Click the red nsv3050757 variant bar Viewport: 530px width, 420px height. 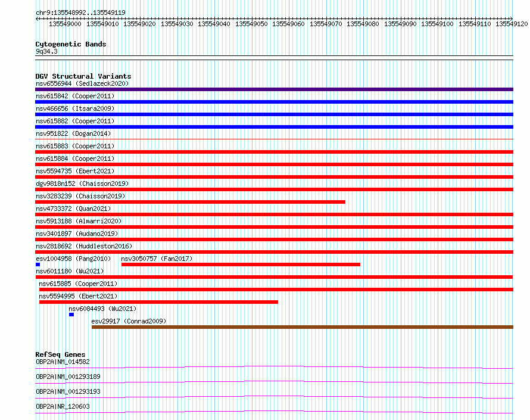pos(241,265)
